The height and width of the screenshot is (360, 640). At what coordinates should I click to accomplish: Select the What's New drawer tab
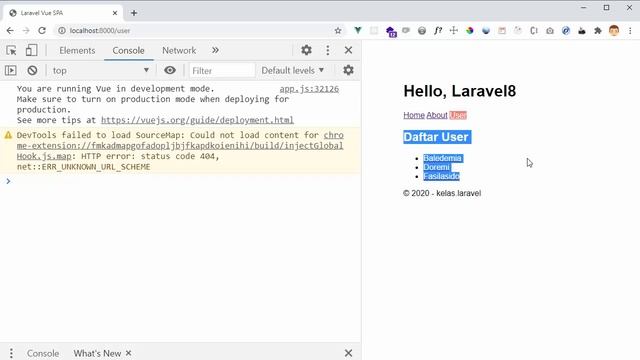coord(97,353)
